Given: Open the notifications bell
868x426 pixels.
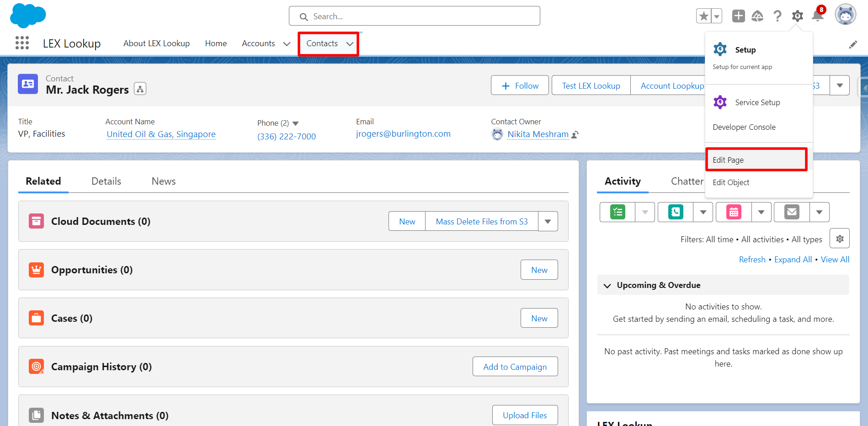Looking at the screenshot, I should point(818,16).
